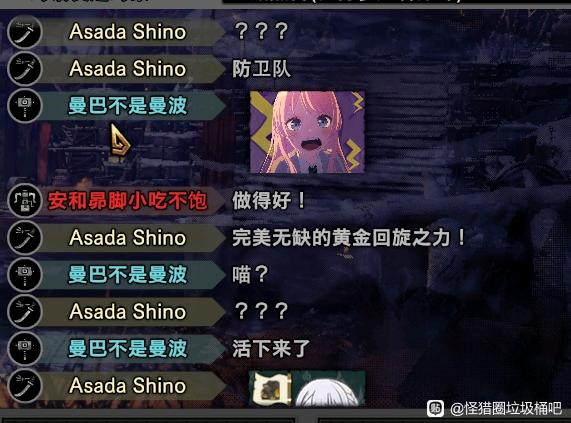Click long sword icon next to the white-haired sticker row

(25, 385)
